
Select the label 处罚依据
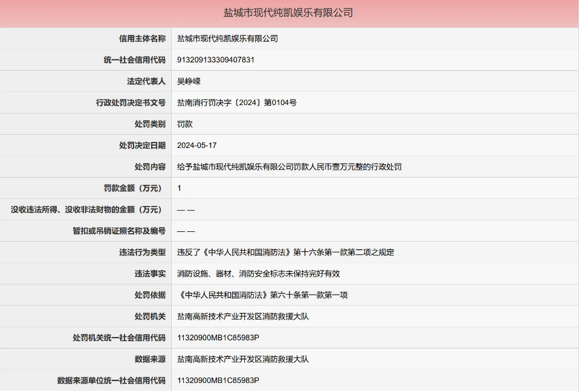[150, 295]
